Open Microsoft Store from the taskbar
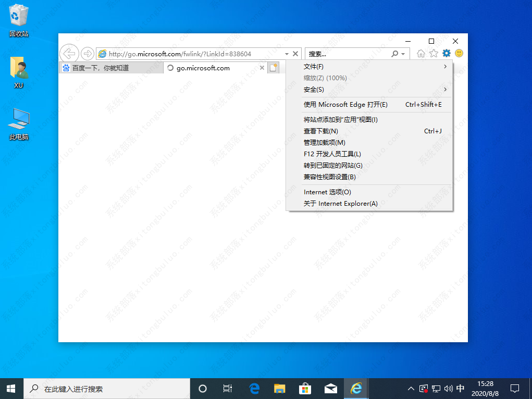Viewport: 532px width, 399px height. pyautogui.click(x=305, y=389)
